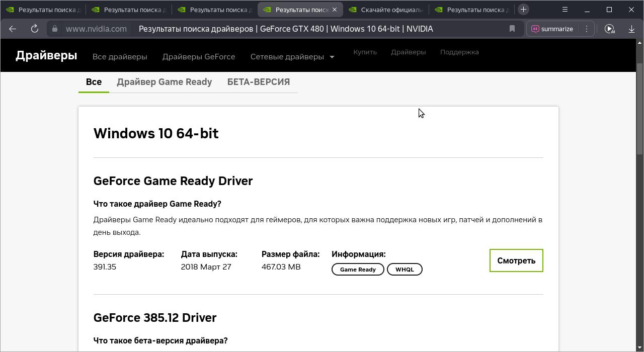Click the site lock icon
The height and width of the screenshot is (352, 644).
(55, 29)
